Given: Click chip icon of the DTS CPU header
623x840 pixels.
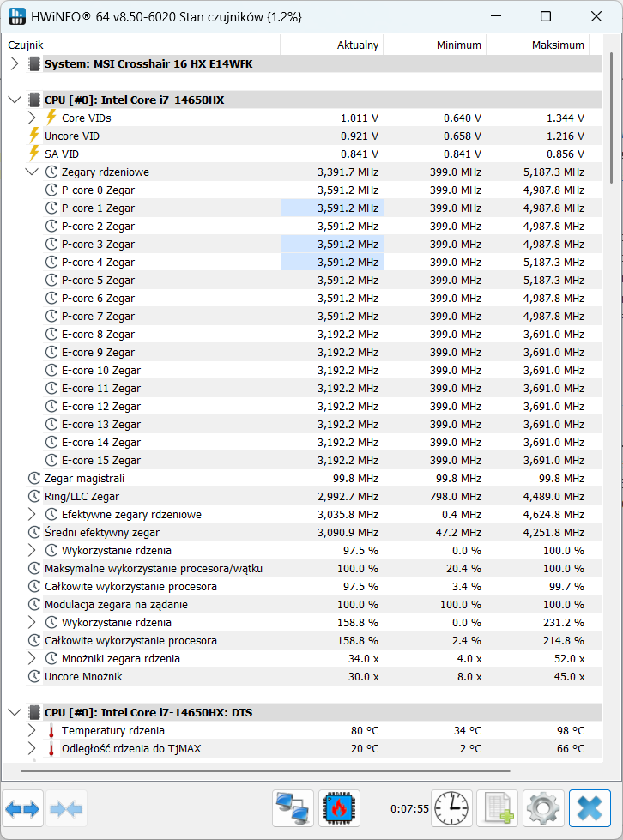Looking at the screenshot, I should (34, 712).
